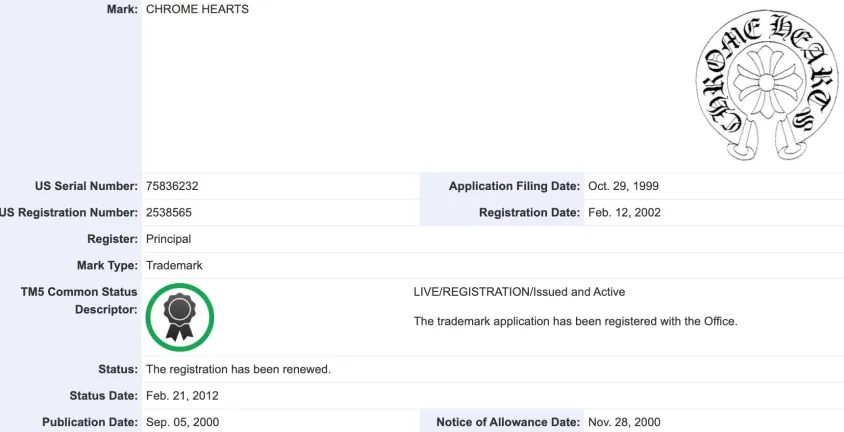Click the Principal register value
Image resolution: width=844 pixels, height=432 pixels.
(168, 239)
